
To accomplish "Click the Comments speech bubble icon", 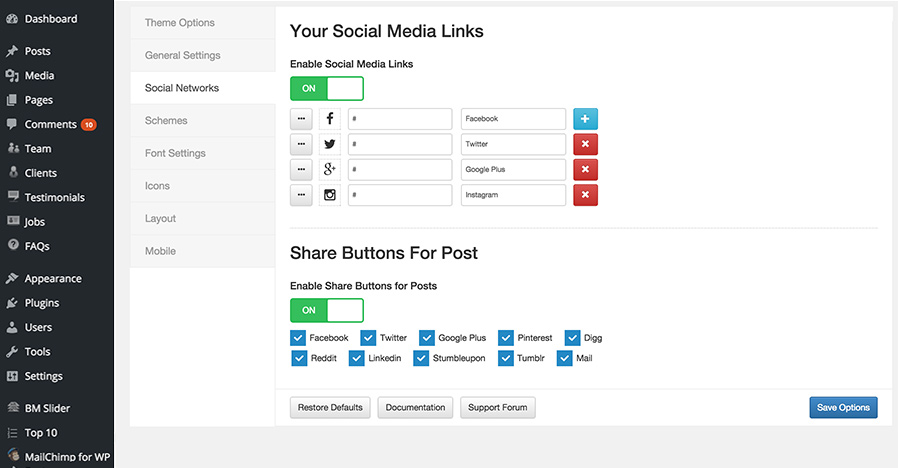I will pyautogui.click(x=12, y=124).
